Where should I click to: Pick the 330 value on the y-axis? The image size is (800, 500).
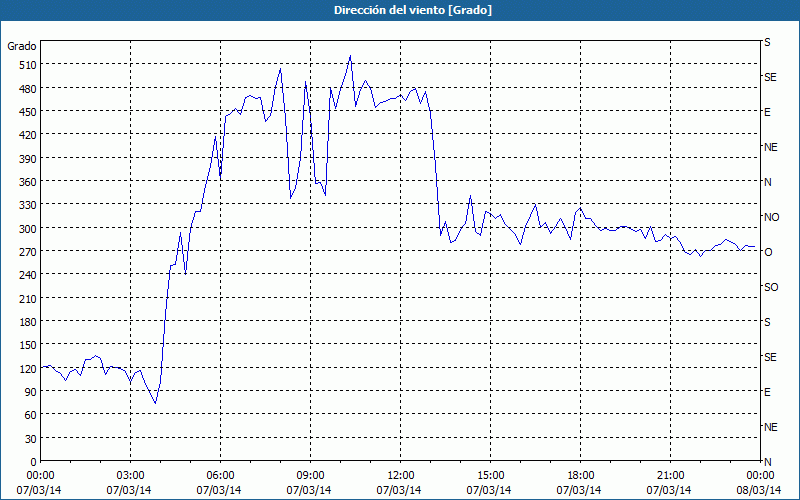pyautogui.click(x=28, y=206)
